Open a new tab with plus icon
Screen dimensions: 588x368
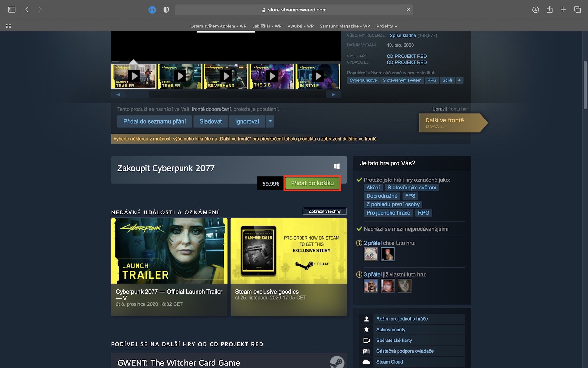pyautogui.click(x=563, y=10)
